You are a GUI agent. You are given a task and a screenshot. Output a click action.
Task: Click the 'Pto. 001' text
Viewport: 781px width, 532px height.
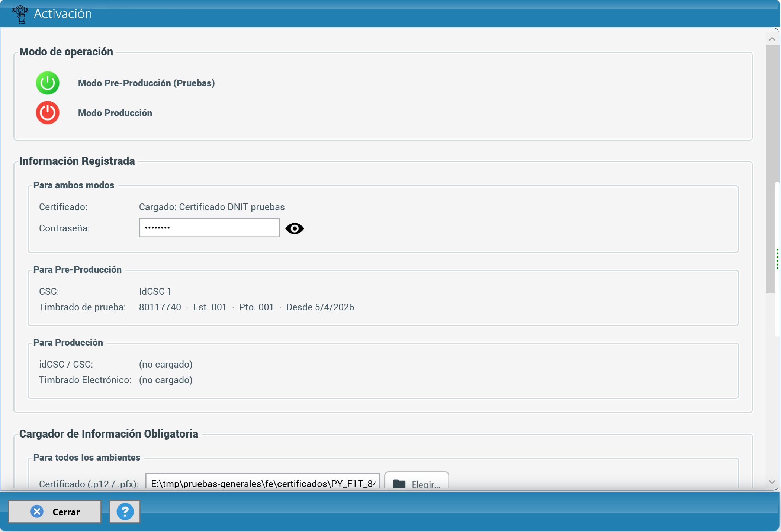(256, 307)
